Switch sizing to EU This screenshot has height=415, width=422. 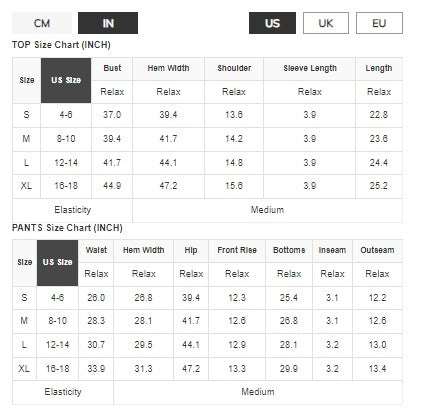[x=379, y=23]
